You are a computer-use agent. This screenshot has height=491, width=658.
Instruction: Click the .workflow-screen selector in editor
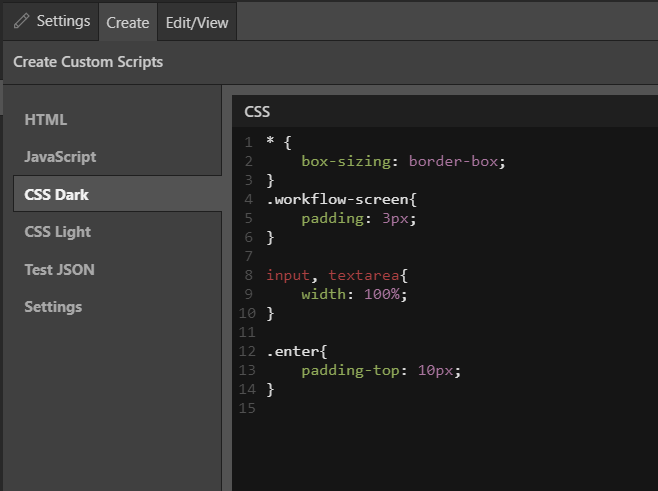click(340, 199)
